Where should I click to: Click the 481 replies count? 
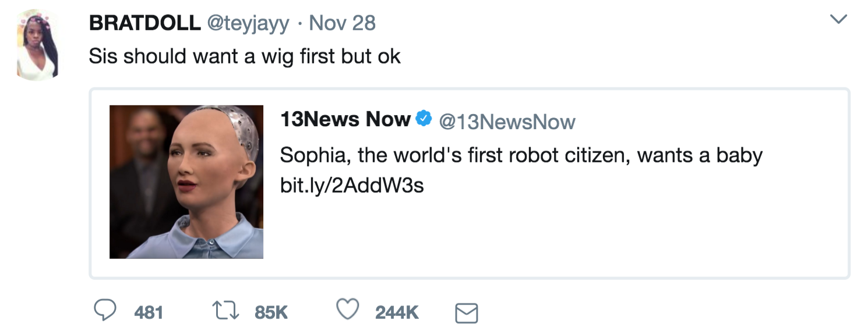click(x=149, y=312)
